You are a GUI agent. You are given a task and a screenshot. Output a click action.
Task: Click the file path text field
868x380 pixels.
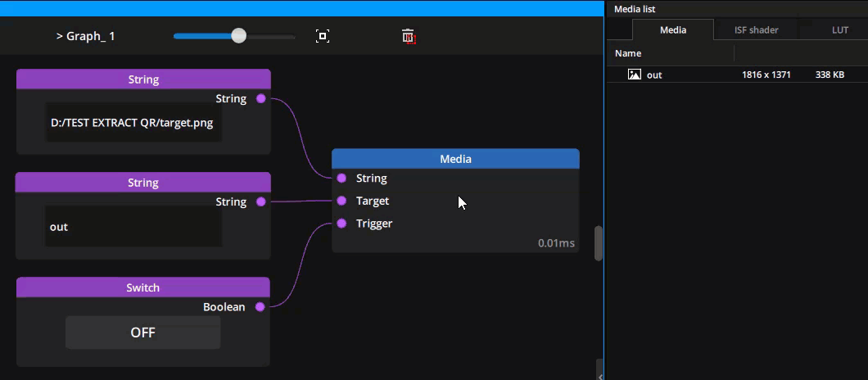point(133,123)
